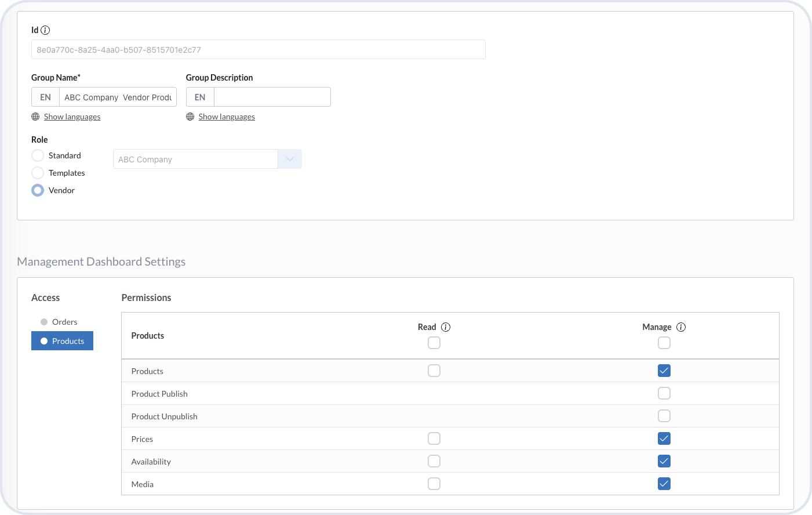The width and height of the screenshot is (812, 515).
Task: Click Show languages link under Group Description
Action: (227, 117)
